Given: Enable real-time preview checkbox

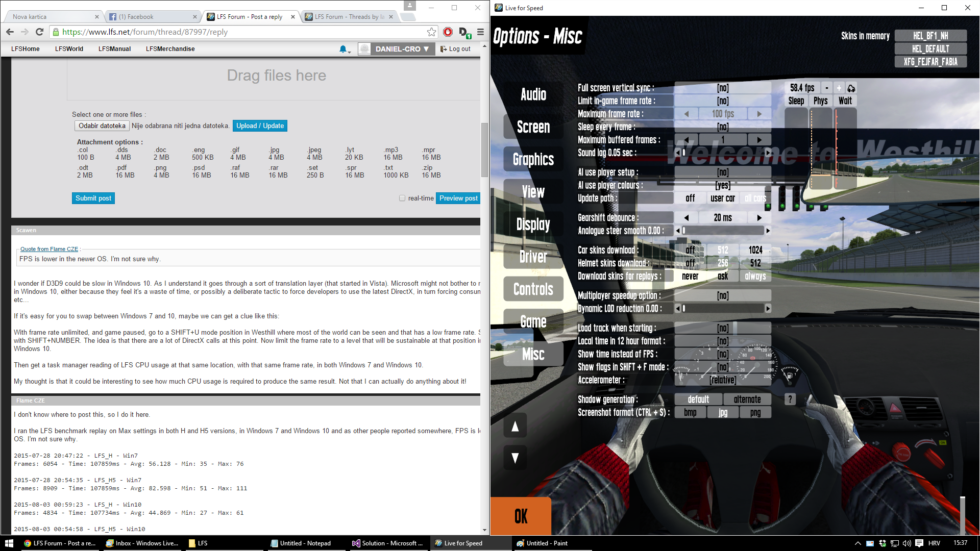Looking at the screenshot, I should pyautogui.click(x=402, y=198).
